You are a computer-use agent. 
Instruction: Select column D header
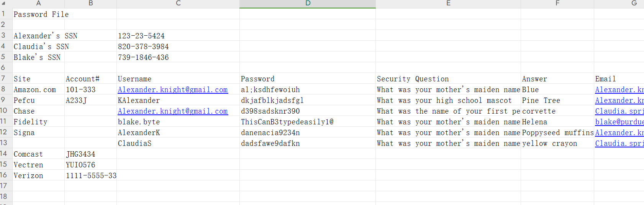(x=308, y=3)
